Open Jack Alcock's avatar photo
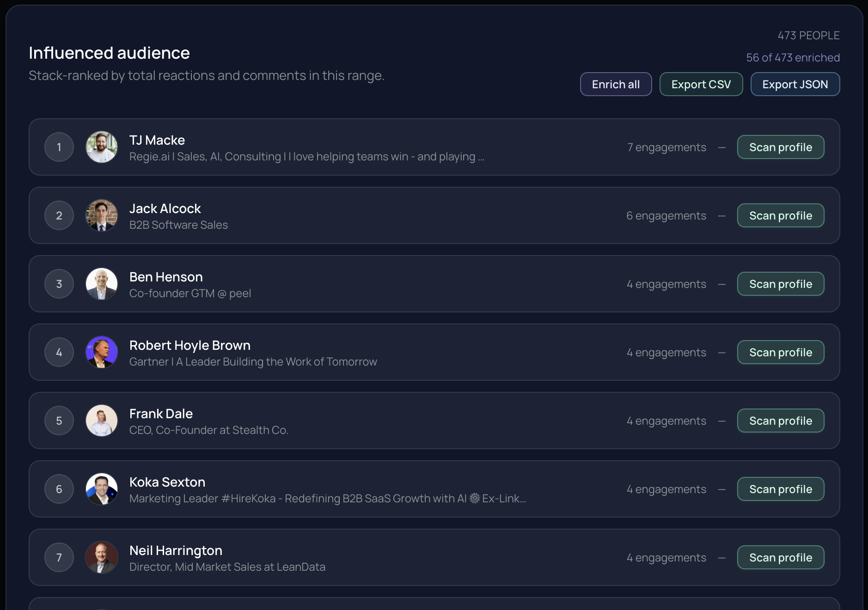868x610 pixels. tap(102, 215)
